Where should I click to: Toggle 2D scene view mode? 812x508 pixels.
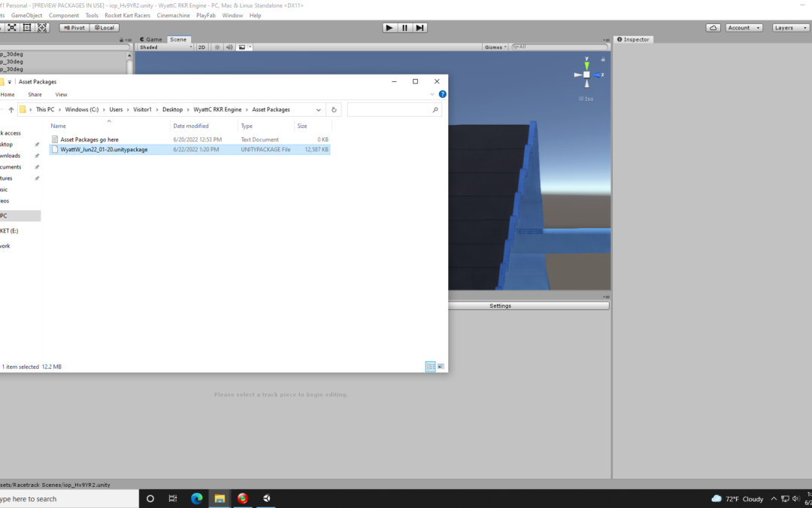click(x=202, y=47)
